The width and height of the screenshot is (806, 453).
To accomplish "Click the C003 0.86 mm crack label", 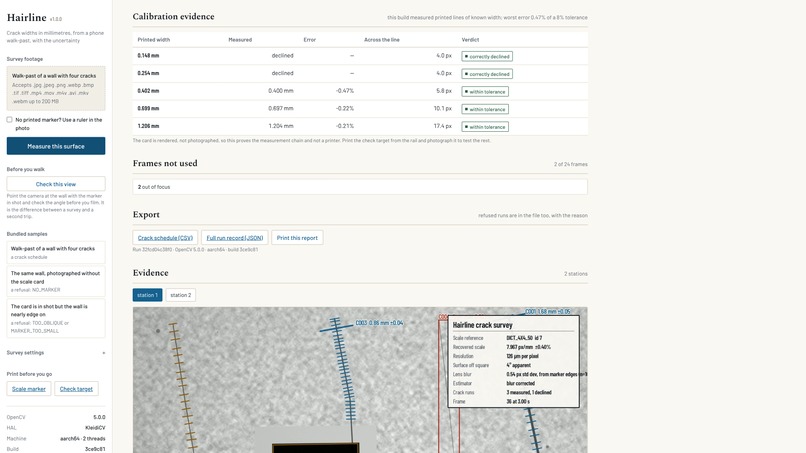I will pos(379,323).
